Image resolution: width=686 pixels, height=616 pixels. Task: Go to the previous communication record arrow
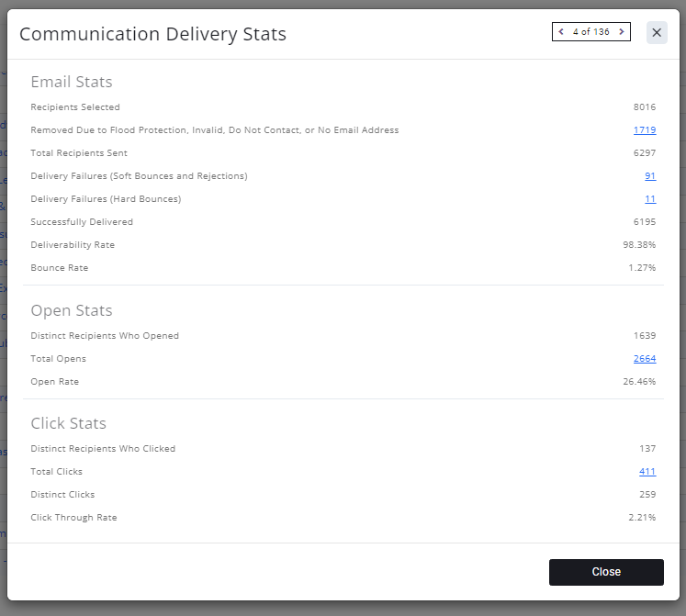[561, 32]
